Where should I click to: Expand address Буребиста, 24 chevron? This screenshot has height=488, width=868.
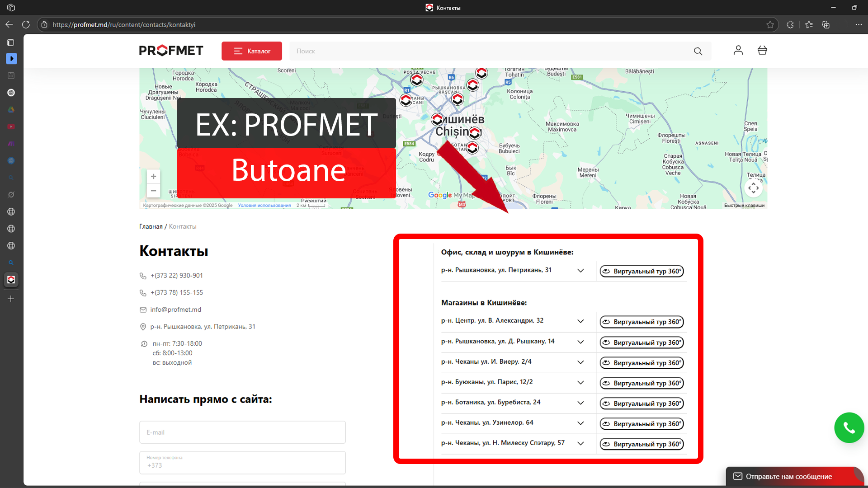click(x=580, y=403)
